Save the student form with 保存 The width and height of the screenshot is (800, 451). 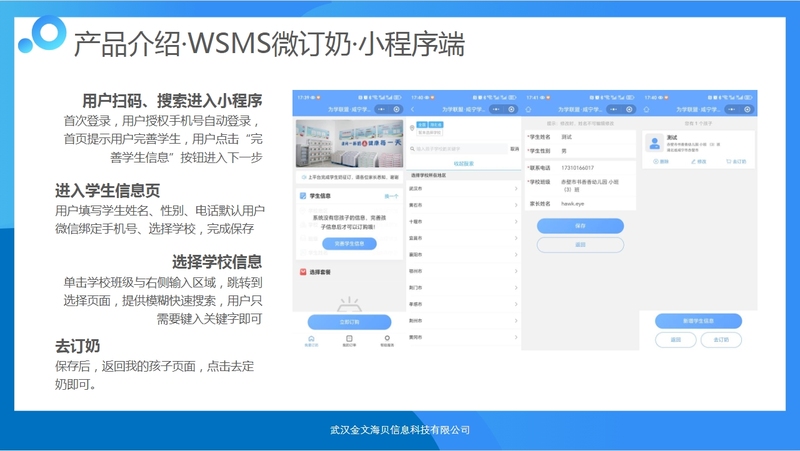click(x=580, y=226)
